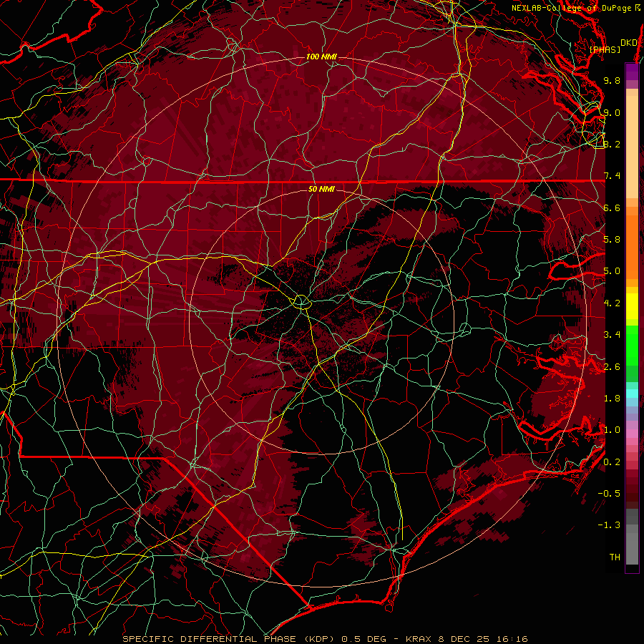Image resolution: width=644 pixels, height=644 pixels.
Task: Click the purple swatch atop color bar
Action: coord(632,72)
